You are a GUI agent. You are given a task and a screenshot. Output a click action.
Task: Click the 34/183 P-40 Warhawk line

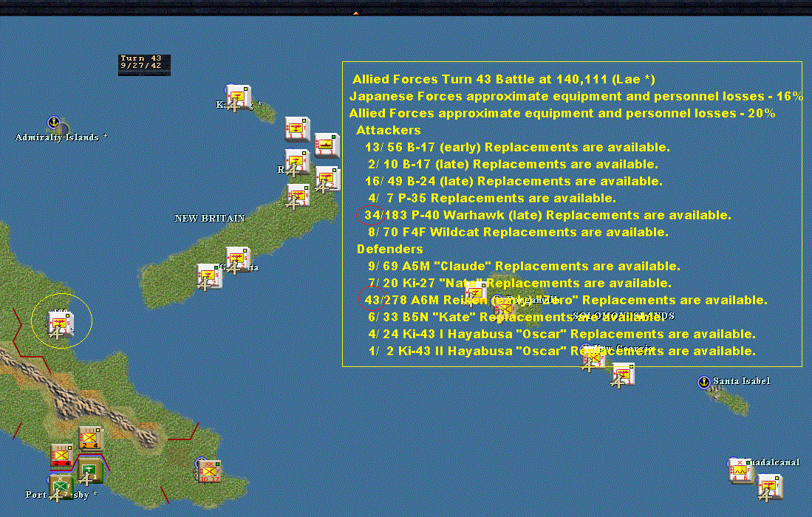pos(548,215)
